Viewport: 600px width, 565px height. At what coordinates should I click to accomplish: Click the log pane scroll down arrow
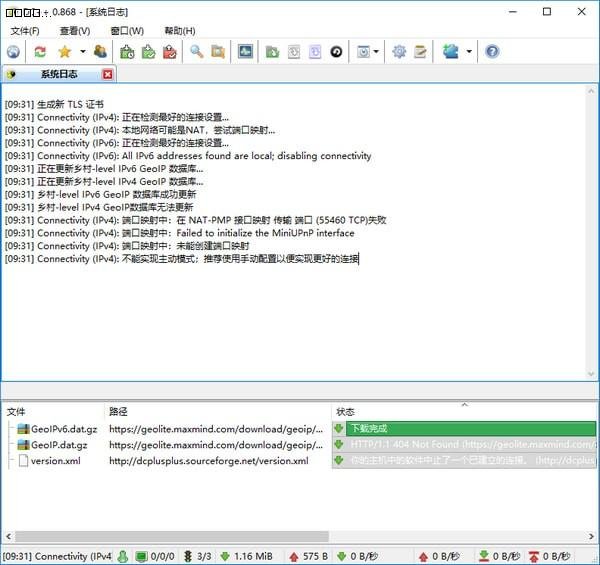pyautogui.click(x=591, y=374)
